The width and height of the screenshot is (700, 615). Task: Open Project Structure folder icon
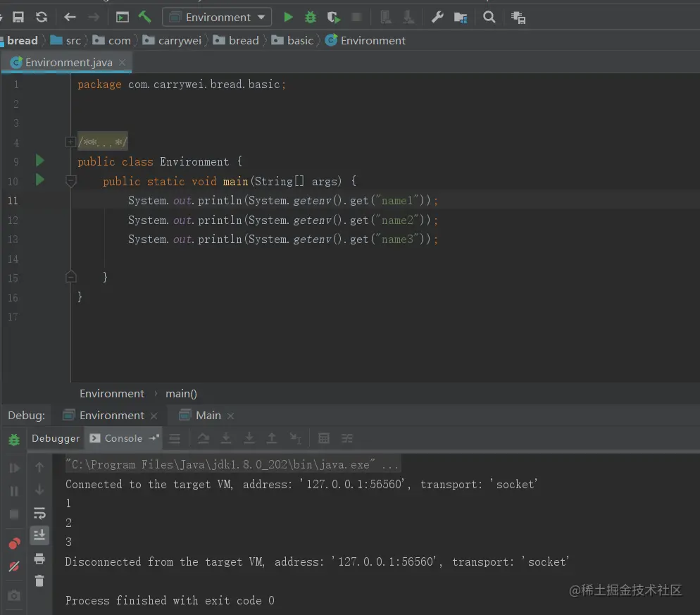pos(461,18)
